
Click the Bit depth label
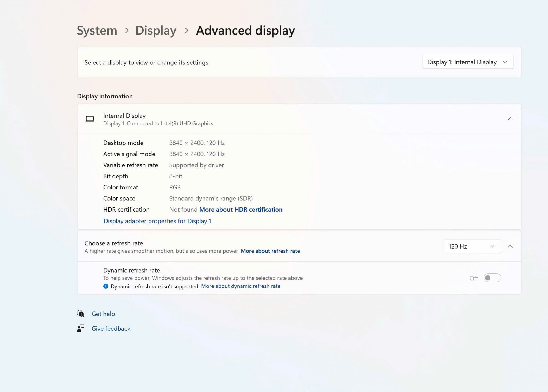coord(116,176)
